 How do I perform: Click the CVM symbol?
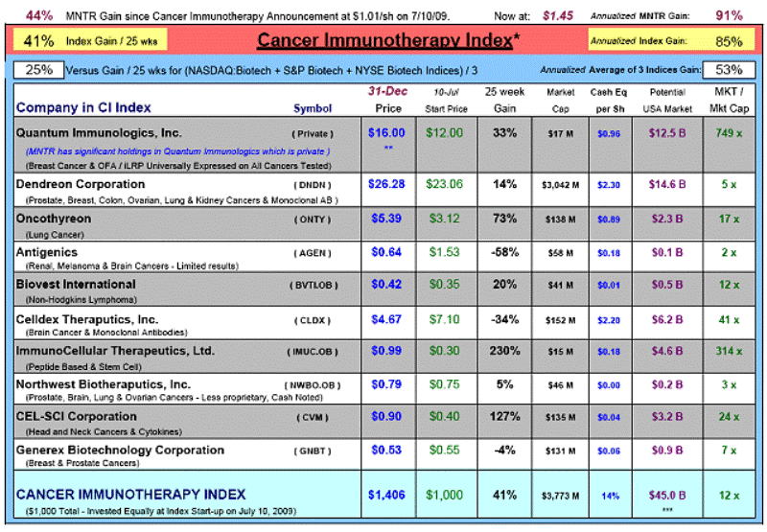pos(313,418)
